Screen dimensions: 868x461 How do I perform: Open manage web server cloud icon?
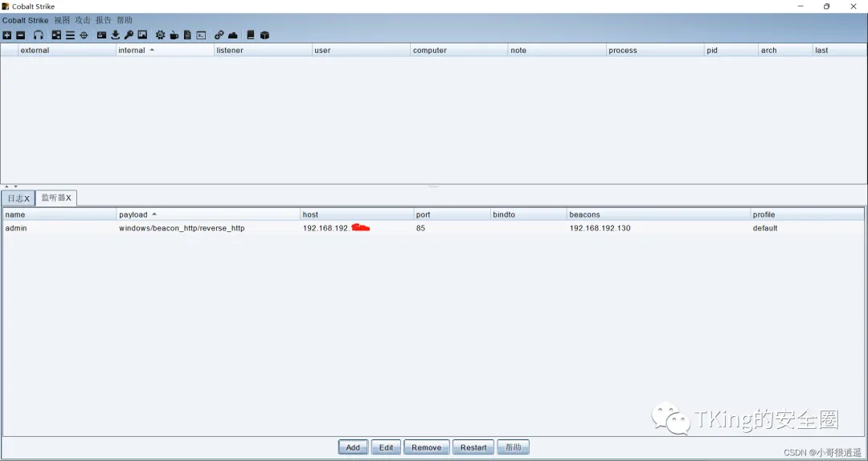(x=233, y=35)
